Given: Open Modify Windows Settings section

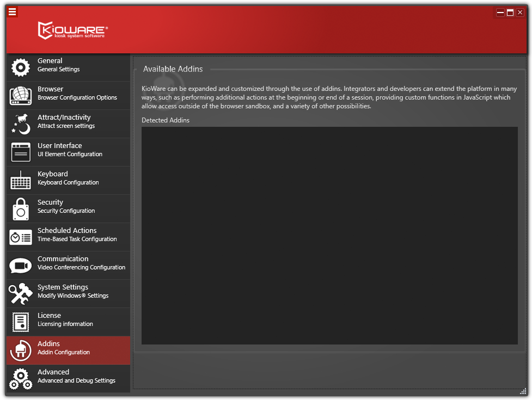Looking at the screenshot, I should pyautogui.click(x=68, y=293).
